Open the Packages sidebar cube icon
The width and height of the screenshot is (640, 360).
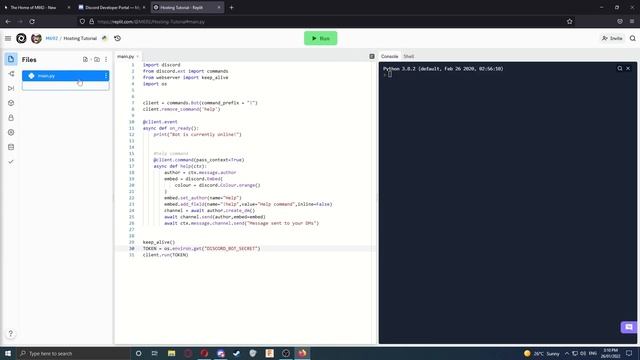(x=11, y=103)
